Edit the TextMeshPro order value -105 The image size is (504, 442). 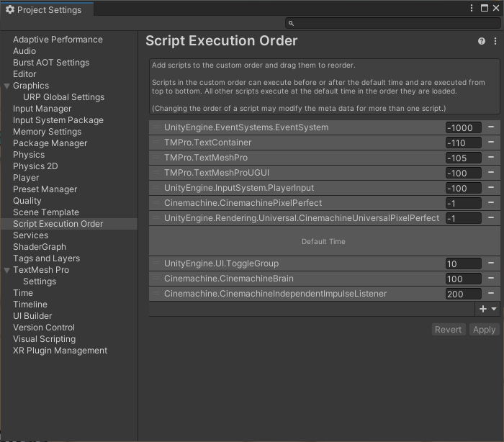[463, 158]
